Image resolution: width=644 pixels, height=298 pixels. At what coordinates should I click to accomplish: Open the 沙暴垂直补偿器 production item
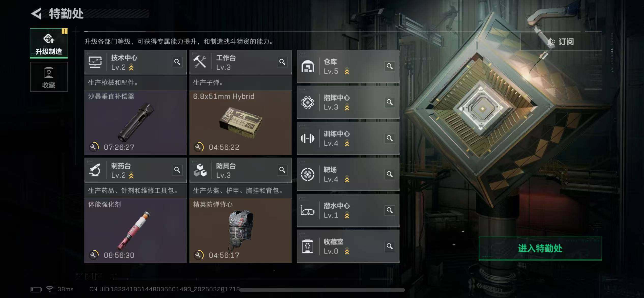[x=136, y=123]
